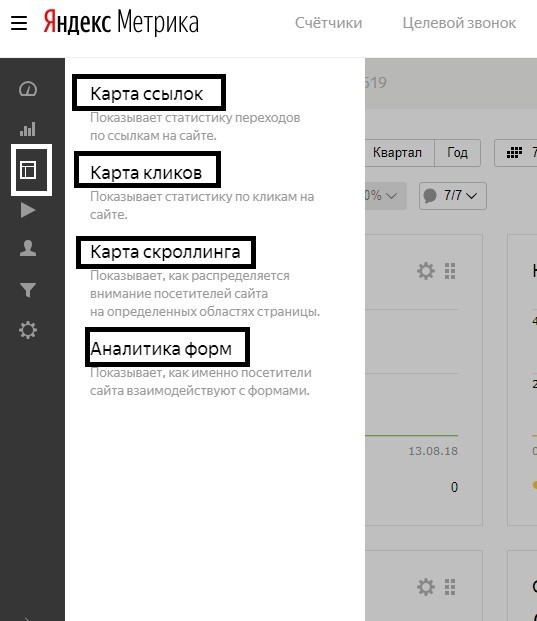This screenshot has height=621, width=537.
Task: Select the maps layout icon in sidebar
Action: coord(28,170)
